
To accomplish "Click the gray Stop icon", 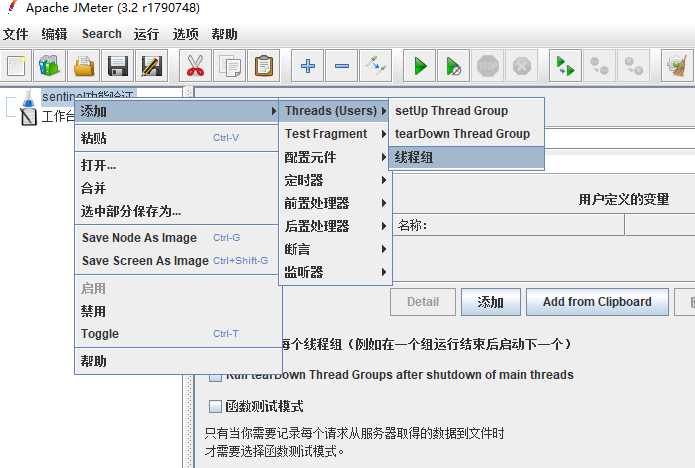I will (x=488, y=66).
